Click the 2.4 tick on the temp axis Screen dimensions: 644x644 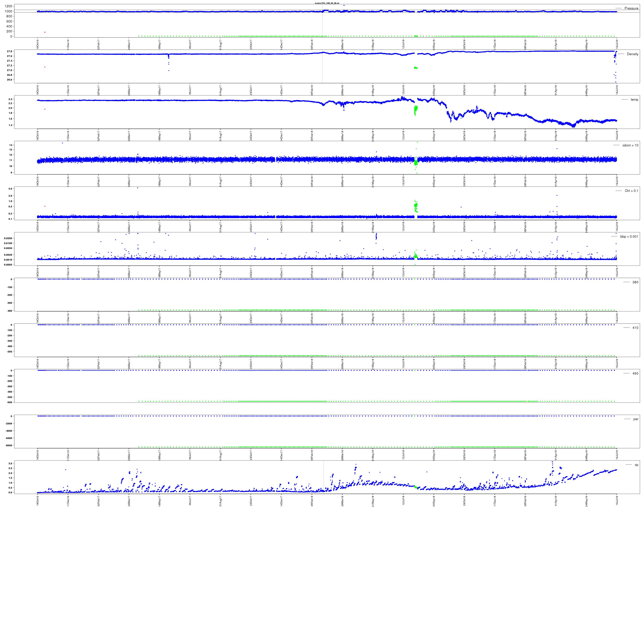coord(10,99)
